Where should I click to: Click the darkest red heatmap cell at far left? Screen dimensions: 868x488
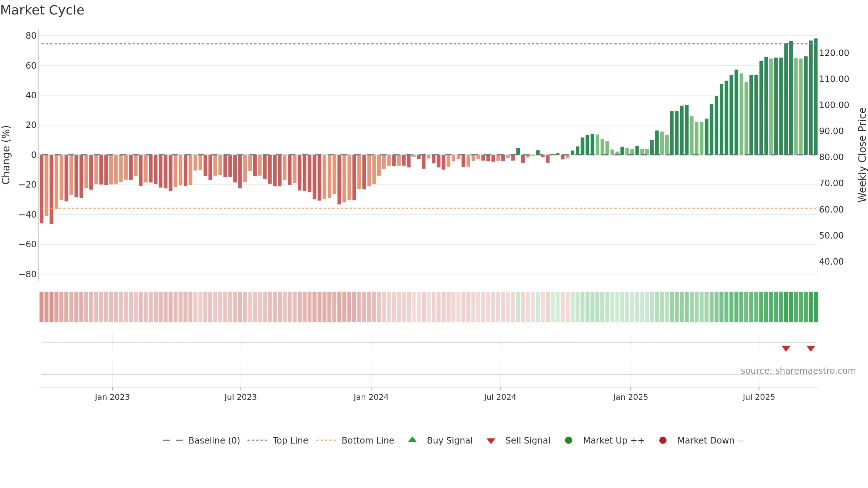point(42,307)
